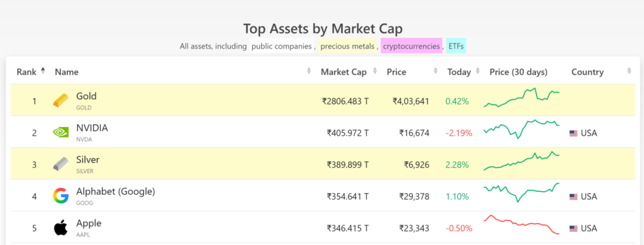Click Alphabet 30-day price chart

pyautogui.click(x=521, y=192)
